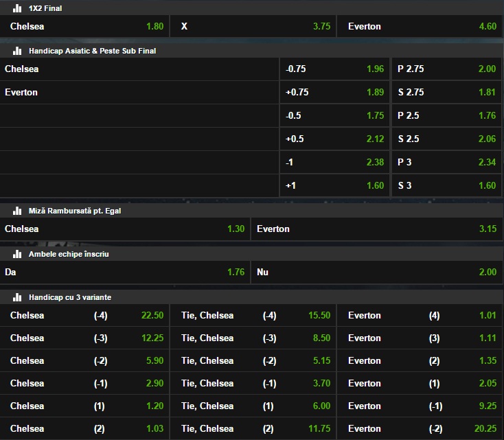This screenshot has width=504, height=440.
Task: Choose Everton (1) at 2.05
Action: coord(420,384)
